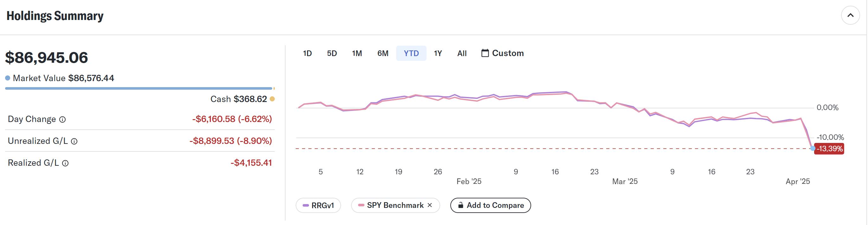Toggle the RRGv1 series legend
Screen dimensions: 868x225
[x=318, y=205]
